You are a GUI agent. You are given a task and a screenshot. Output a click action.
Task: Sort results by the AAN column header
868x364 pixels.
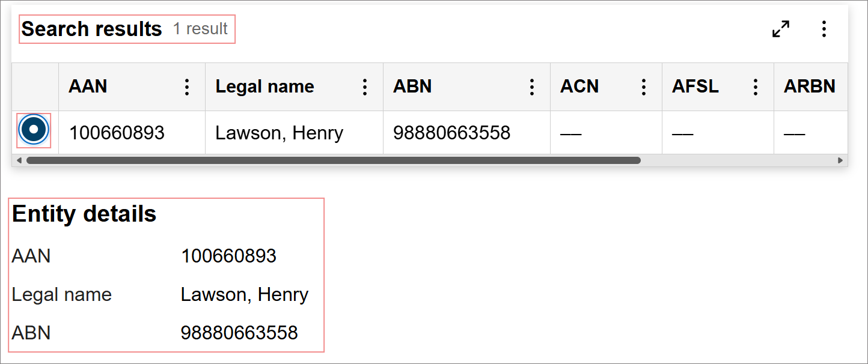(x=88, y=86)
